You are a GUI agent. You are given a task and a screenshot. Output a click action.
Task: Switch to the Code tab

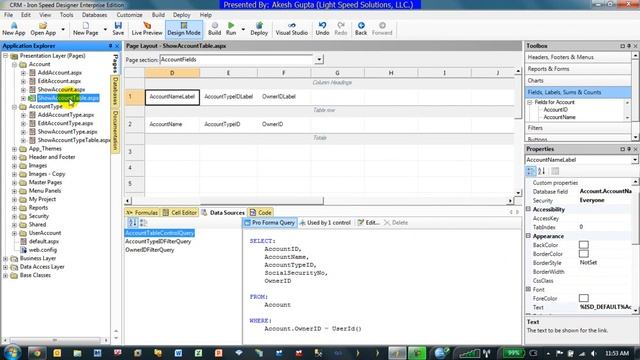(x=260, y=213)
